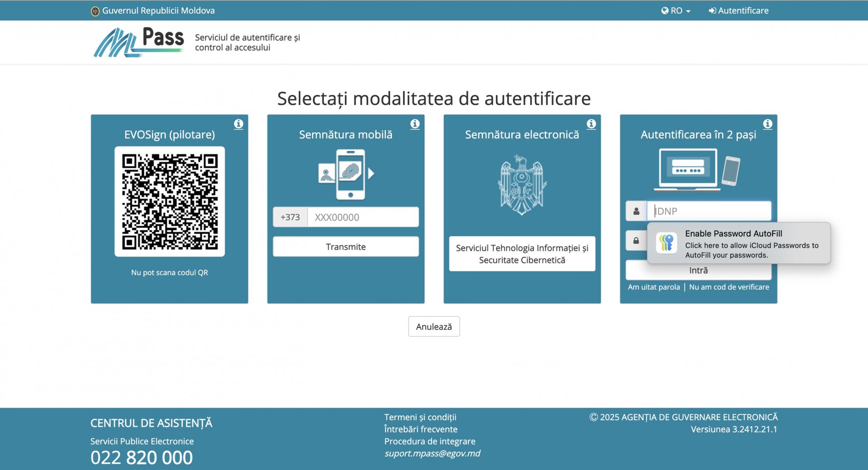Open the info icon on the Semnătura electronică card
The image size is (868, 470).
pyautogui.click(x=591, y=124)
